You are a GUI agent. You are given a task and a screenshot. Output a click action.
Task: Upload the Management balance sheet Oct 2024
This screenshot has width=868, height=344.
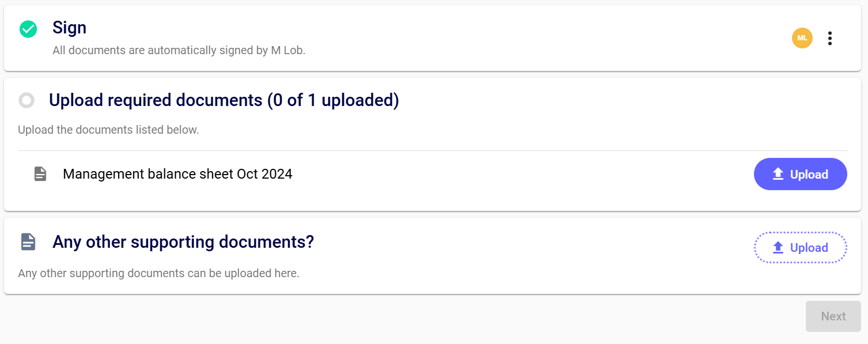(x=800, y=174)
